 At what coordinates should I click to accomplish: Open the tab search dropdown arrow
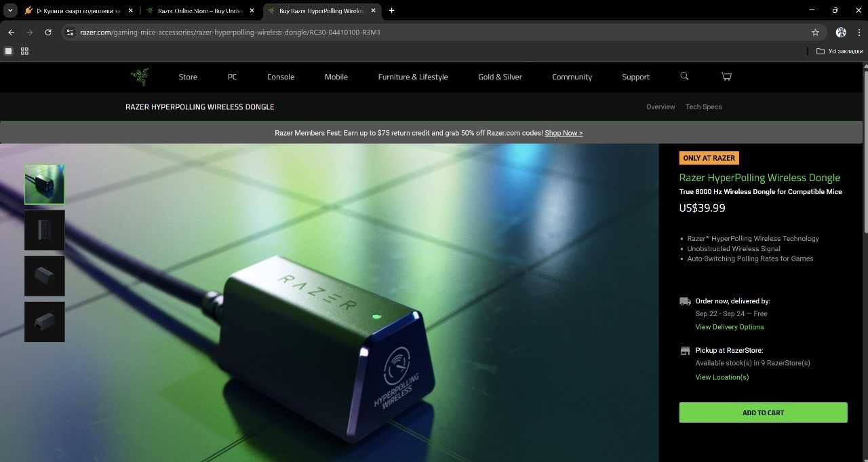click(10, 10)
